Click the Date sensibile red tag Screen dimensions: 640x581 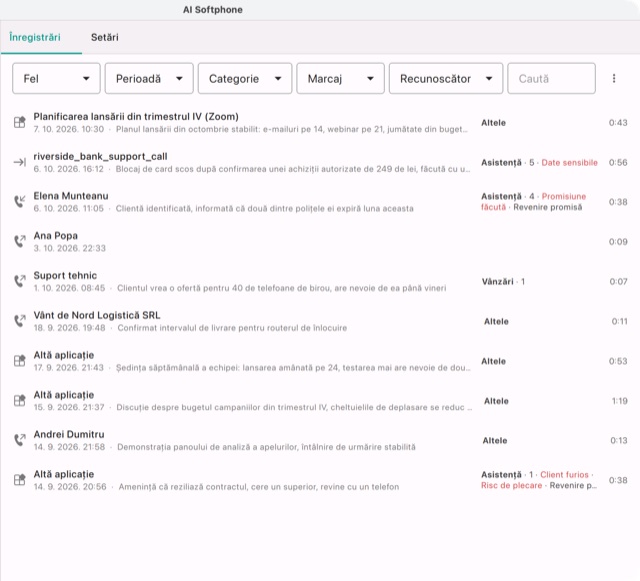coord(569,163)
